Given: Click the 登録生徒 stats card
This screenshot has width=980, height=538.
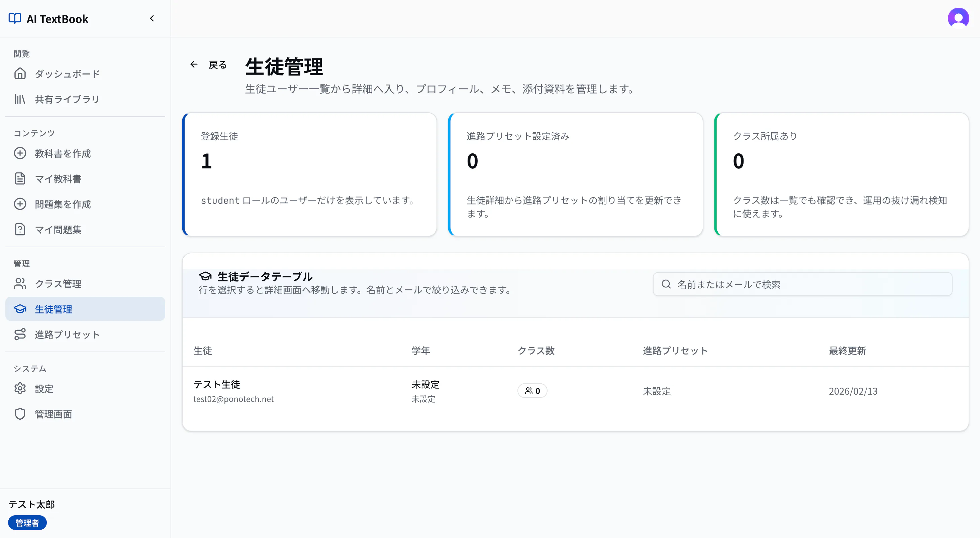Looking at the screenshot, I should (x=309, y=174).
